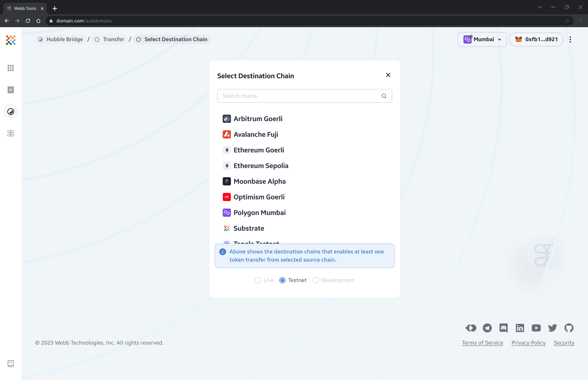
Task: Click the search magnifier icon
Action: click(x=384, y=96)
